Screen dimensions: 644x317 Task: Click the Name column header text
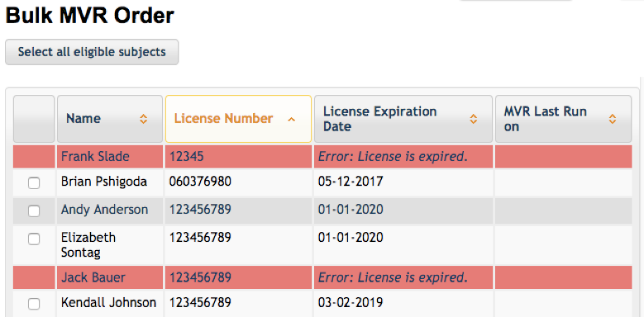pyautogui.click(x=83, y=119)
